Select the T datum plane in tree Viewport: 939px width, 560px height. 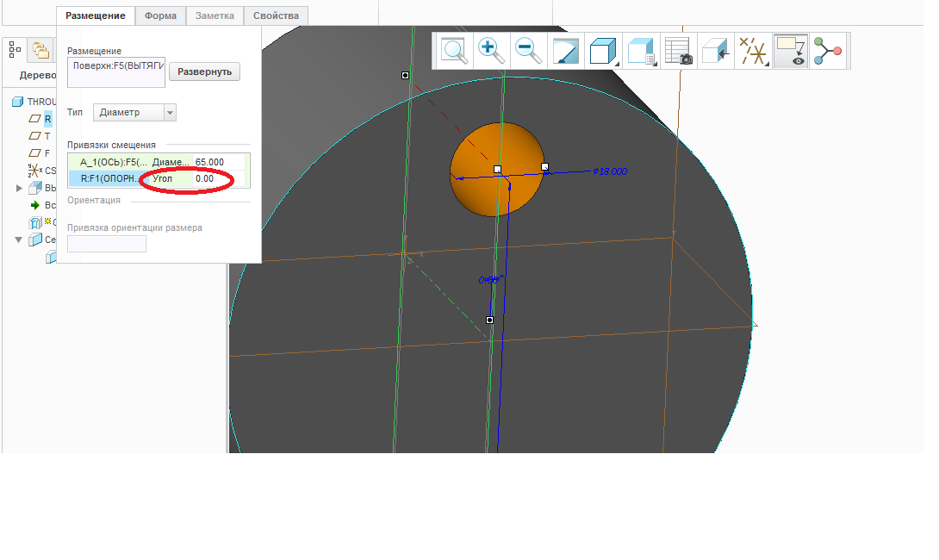tap(47, 136)
